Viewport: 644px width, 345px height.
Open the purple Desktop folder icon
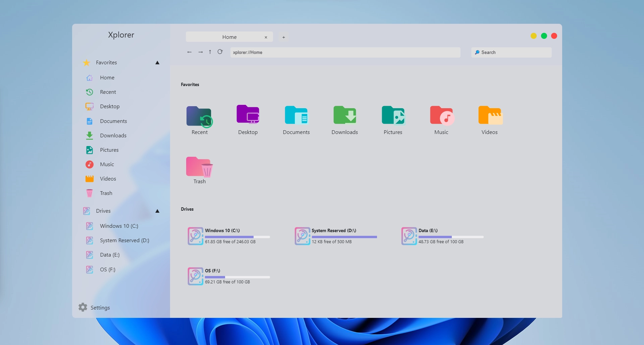pos(248,115)
